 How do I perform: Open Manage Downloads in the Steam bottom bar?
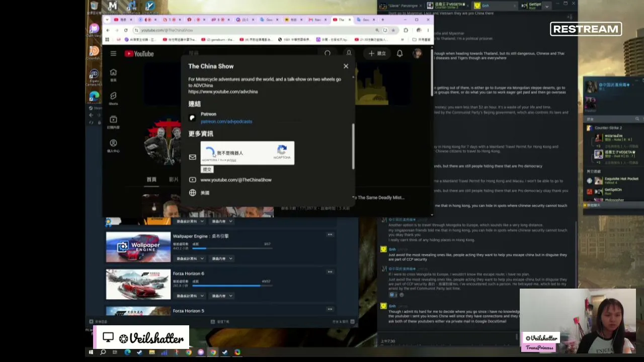click(220, 322)
